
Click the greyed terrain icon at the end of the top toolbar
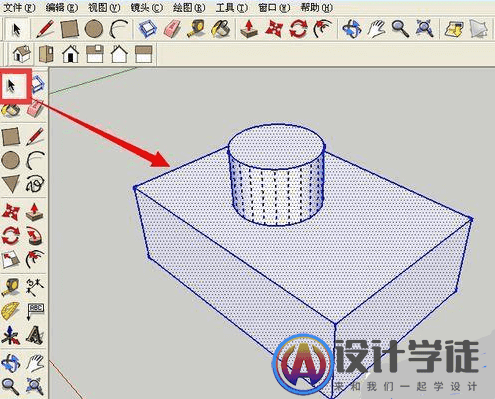coord(479,29)
